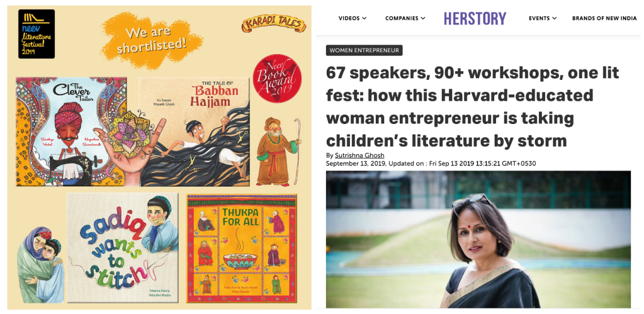Open Brands of New India menu item

[604, 18]
